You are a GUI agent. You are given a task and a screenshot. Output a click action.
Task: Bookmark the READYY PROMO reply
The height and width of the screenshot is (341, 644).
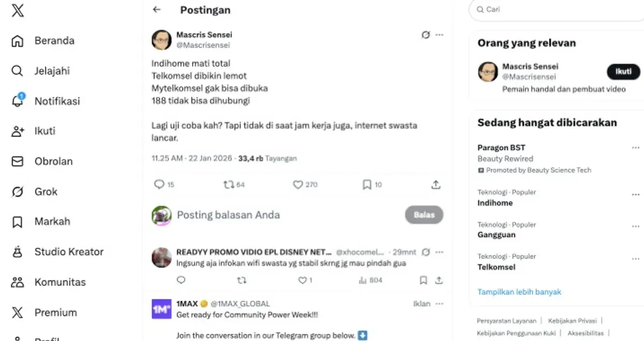pyautogui.click(x=423, y=280)
